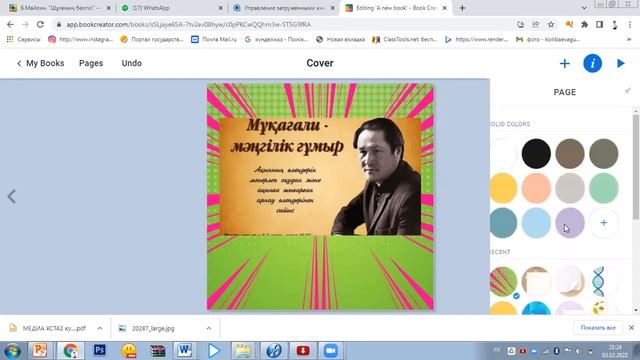The height and width of the screenshot is (360, 640).
Task: Expand options for МЕДИА ҰСТАЗ pdf download
Action: click(x=100, y=328)
